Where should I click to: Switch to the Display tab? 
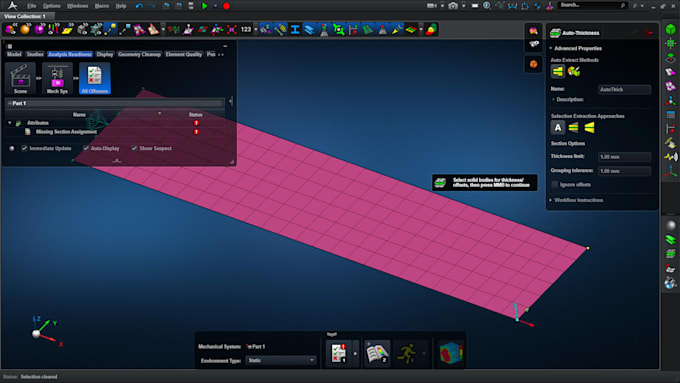click(x=105, y=55)
